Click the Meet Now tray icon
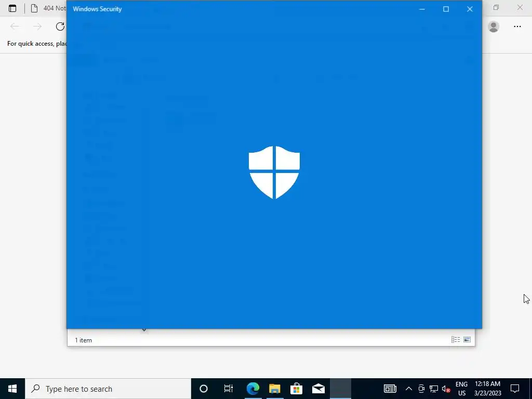This screenshot has width=532, height=399. (421, 389)
